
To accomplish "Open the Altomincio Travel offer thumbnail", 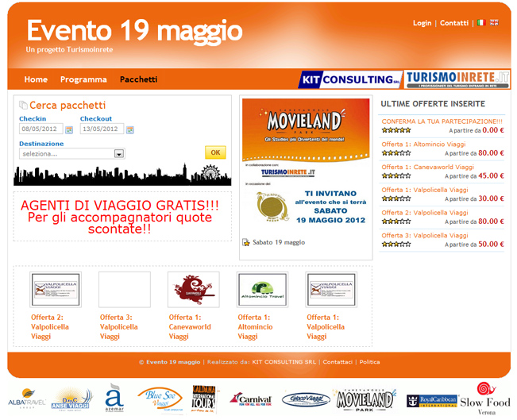I will tap(262, 290).
